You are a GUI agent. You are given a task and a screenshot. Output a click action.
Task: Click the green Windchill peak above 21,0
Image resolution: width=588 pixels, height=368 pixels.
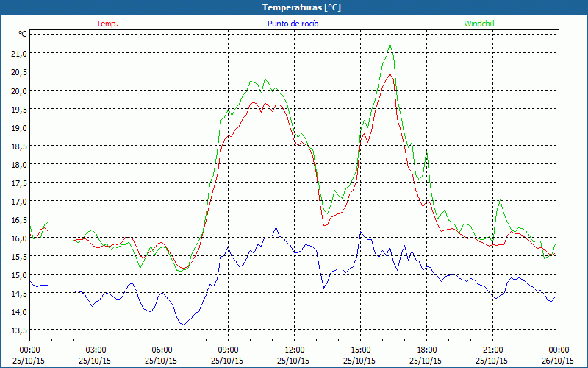coord(390,44)
